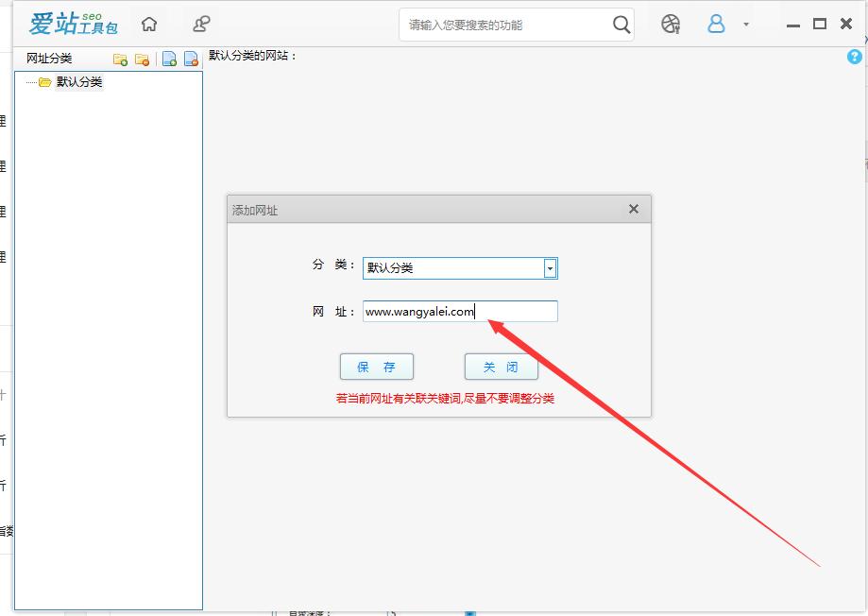This screenshot has height=616, width=868.
Task: Click the add website icon
Action: (168, 59)
